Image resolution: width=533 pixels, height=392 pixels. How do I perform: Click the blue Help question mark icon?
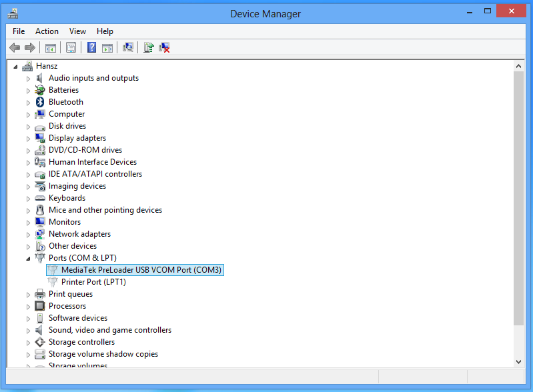point(92,47)
